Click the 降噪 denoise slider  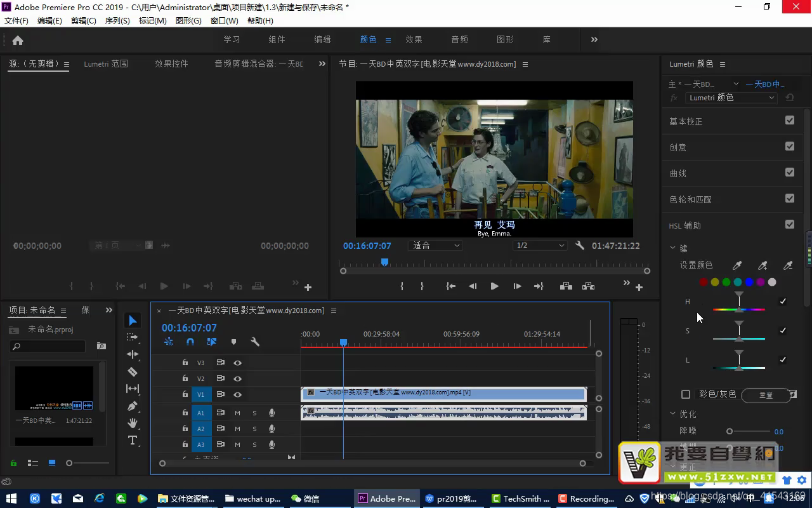click(x=749, y=431)
